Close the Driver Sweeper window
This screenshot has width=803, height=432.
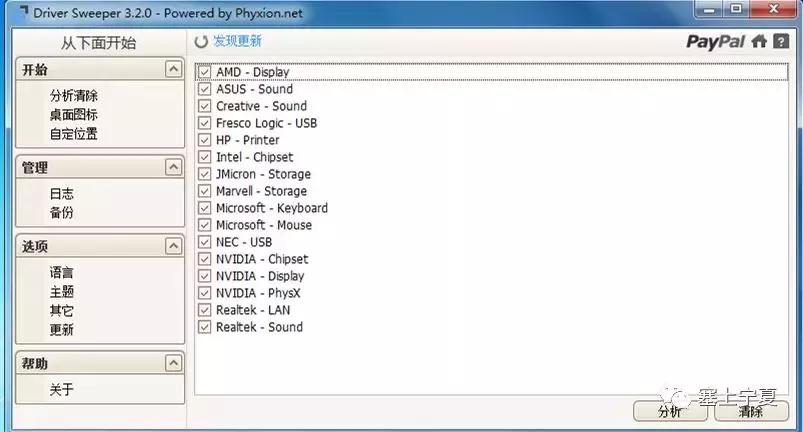click(773, 9)
